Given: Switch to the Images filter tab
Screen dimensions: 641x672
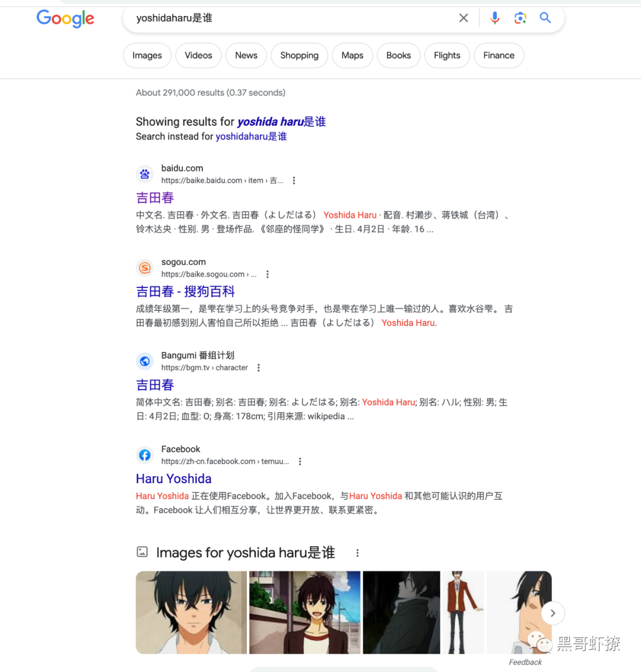Looking at the screenshot, I should tap(147, 55).
